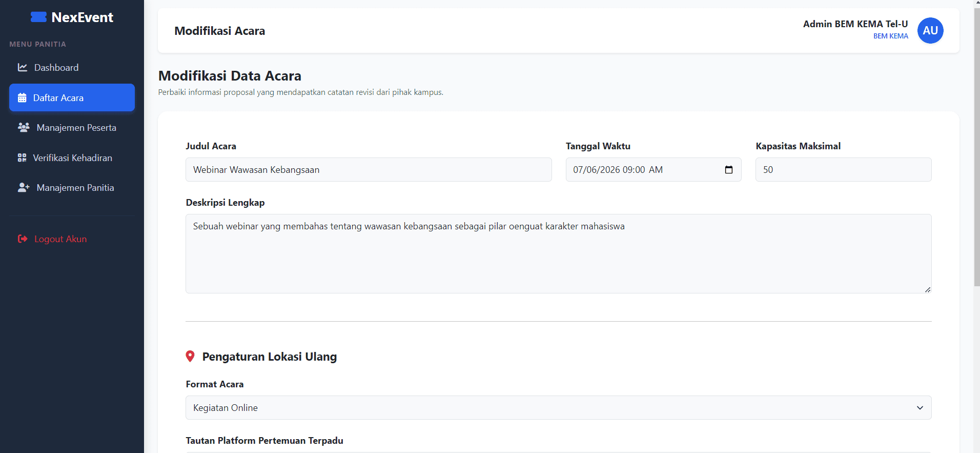Click the Tautan Platform Pertemuan Terpadu label
Screen dimensions: 980x453
[264, 441]
